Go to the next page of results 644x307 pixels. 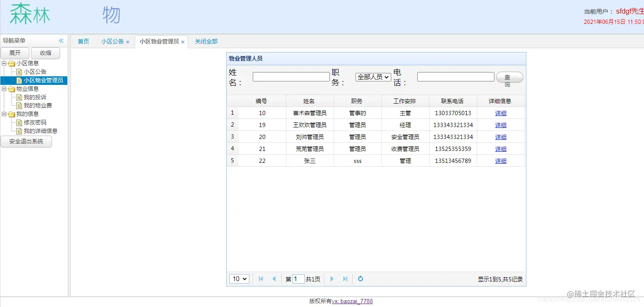(332, 279)
